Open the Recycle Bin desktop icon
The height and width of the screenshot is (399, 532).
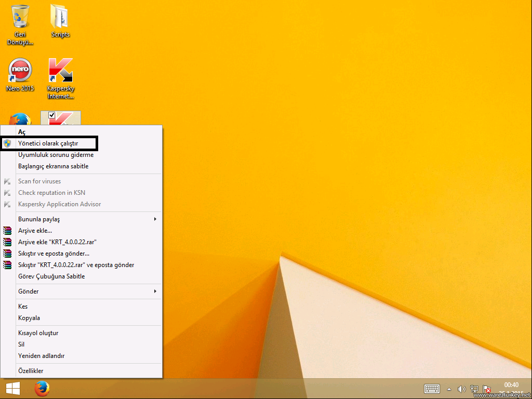click(20, 18)
